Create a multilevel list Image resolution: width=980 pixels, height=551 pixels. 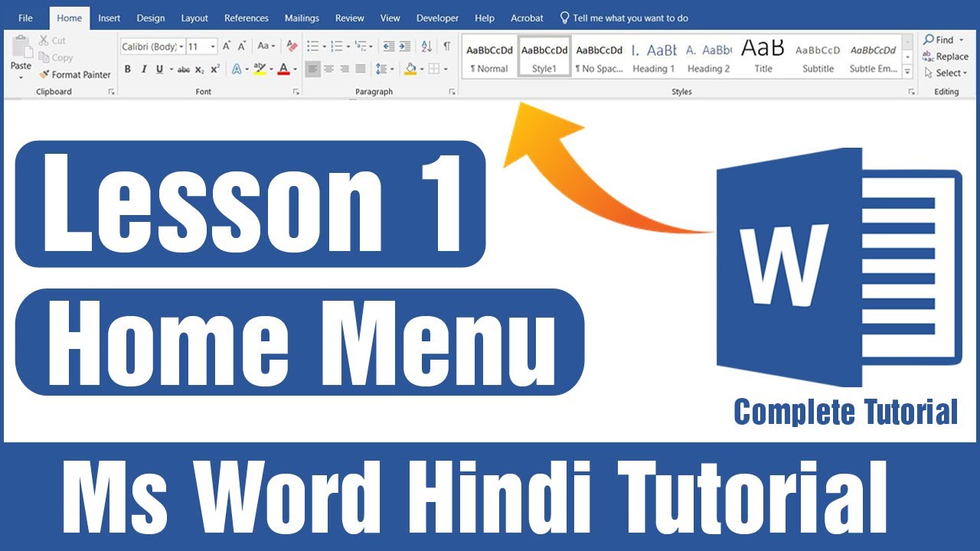pos(361,47)
